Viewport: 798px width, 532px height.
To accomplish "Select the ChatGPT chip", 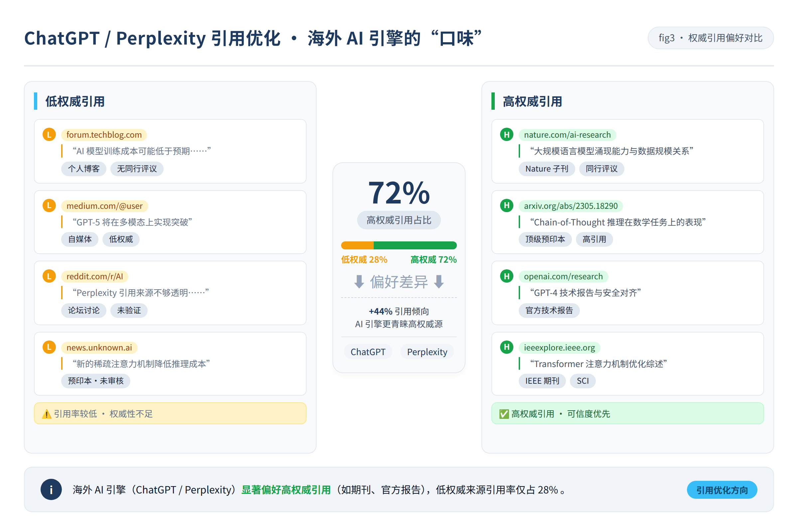I will click(x=368, y=352).
